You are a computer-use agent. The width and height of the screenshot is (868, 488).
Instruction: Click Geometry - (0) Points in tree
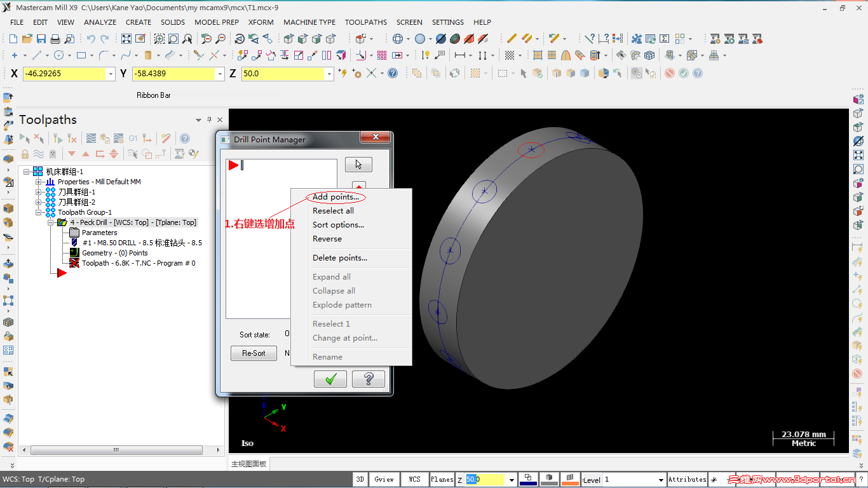pyautogui.click(x=114, y=253)
